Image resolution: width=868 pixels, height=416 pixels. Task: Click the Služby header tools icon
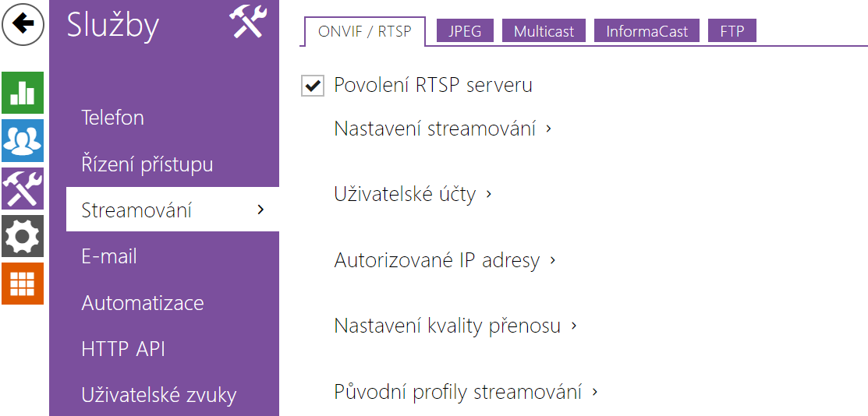[x=248, y=23]
